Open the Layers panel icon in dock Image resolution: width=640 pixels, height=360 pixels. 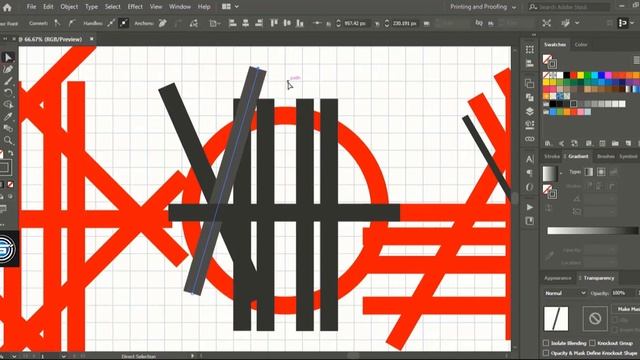(529, 111)
